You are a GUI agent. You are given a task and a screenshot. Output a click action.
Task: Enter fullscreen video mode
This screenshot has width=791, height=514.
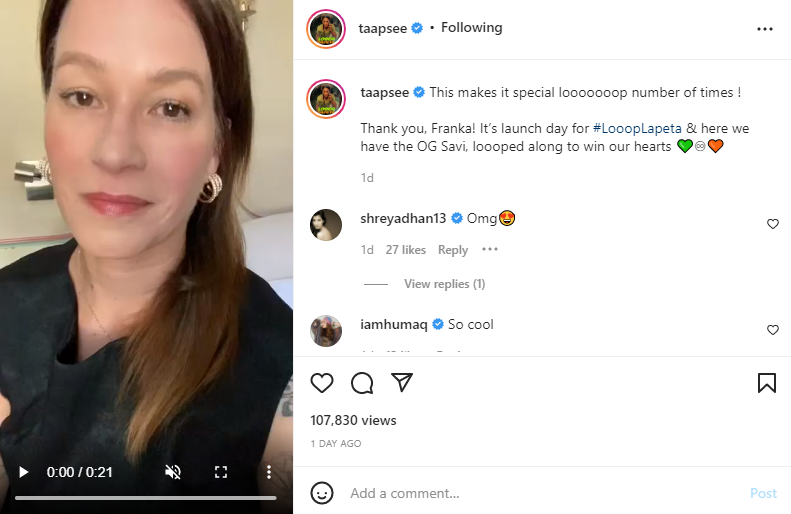point(221,472)
